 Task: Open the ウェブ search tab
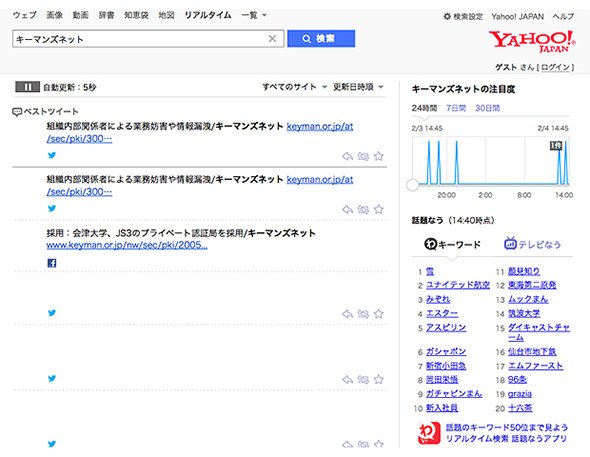pos(24,15)
